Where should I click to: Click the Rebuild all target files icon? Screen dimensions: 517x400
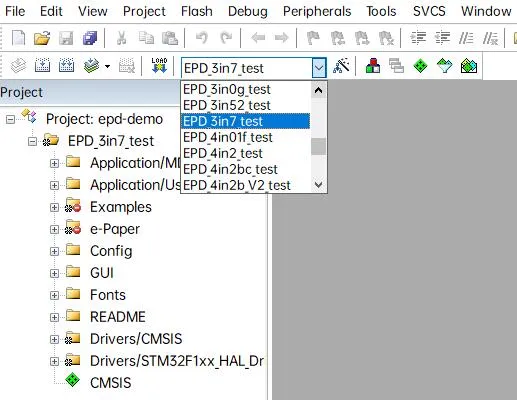tap(66, 65)
